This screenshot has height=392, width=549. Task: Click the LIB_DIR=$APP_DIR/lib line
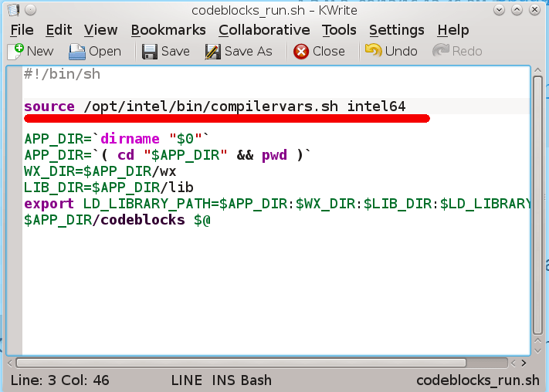coord(109,188)
